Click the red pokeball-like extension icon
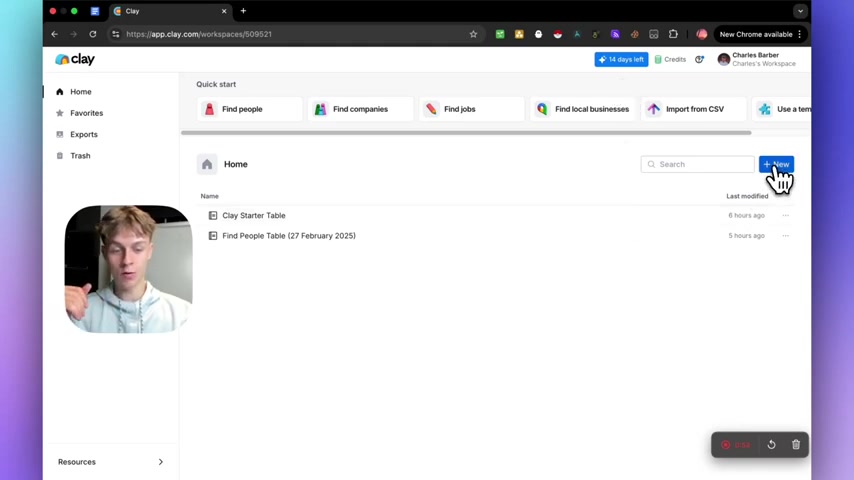 557,34
